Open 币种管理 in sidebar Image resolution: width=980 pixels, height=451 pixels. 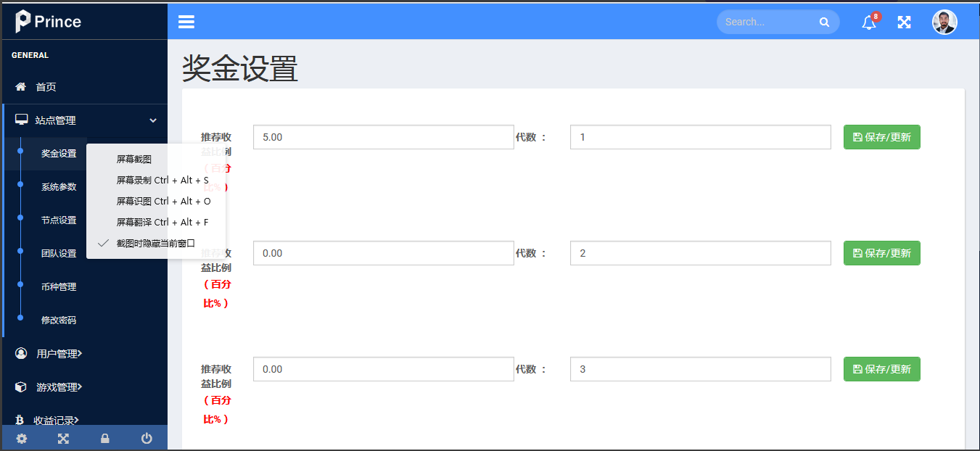(59, 287)
